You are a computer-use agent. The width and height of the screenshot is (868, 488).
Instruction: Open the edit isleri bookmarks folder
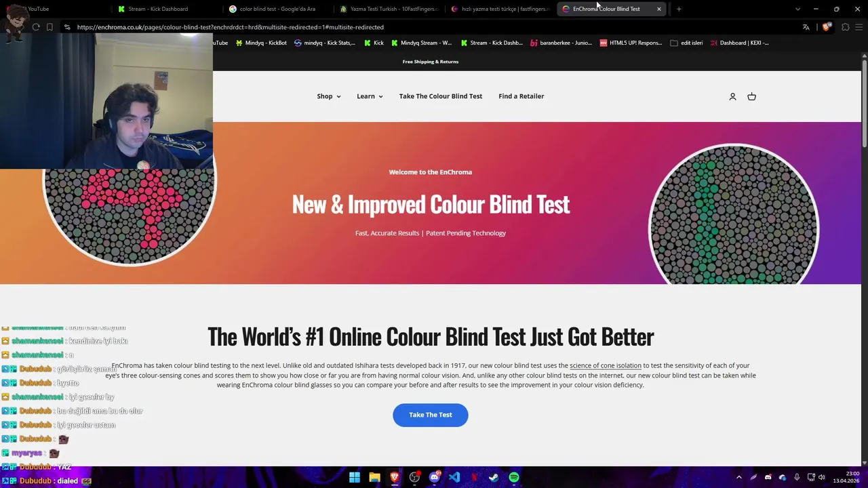[x=686, y=43]
